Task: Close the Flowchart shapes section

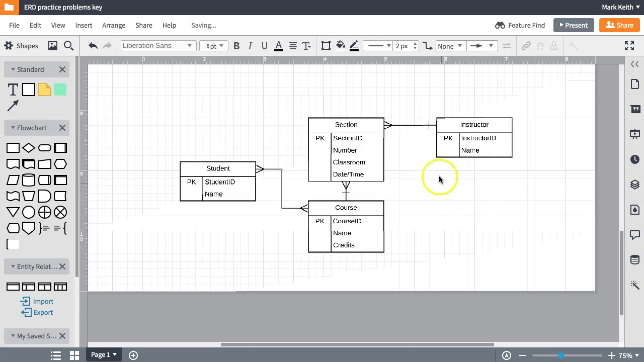Action: [62, 128]
